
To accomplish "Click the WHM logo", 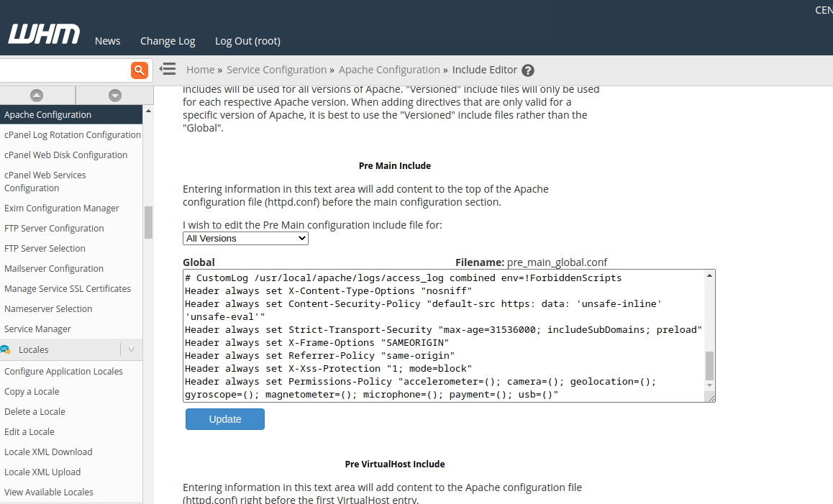I will (44, 35).
